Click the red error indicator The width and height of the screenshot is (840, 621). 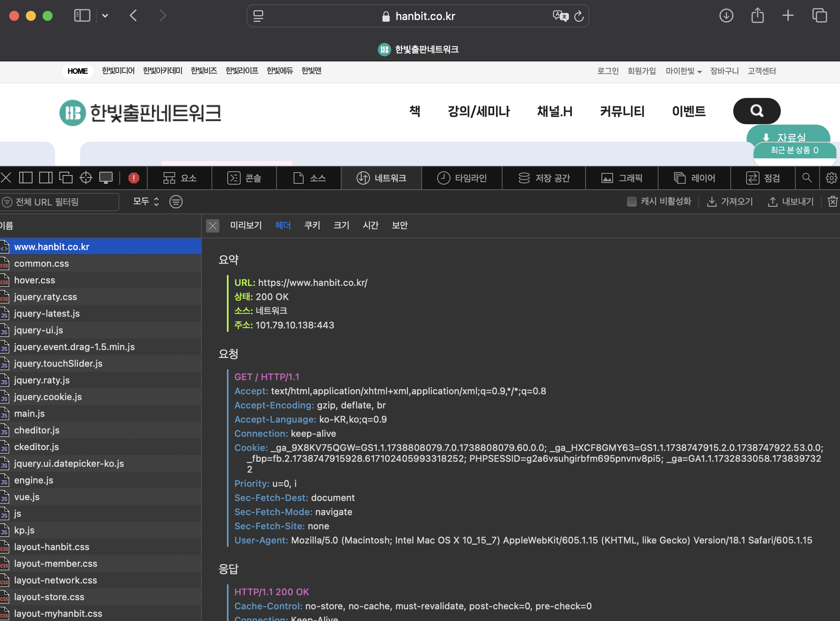coord(133,178)
